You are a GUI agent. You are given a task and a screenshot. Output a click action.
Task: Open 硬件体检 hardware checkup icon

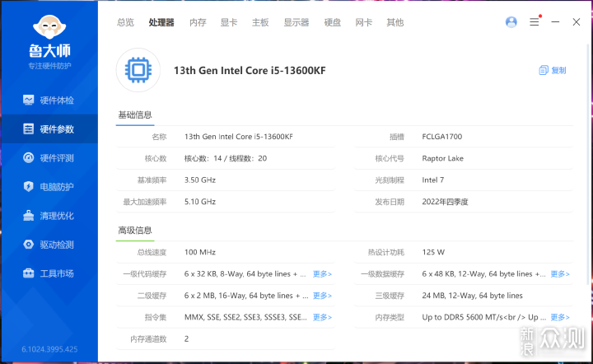pyautogui.click(x=28, y=100)
